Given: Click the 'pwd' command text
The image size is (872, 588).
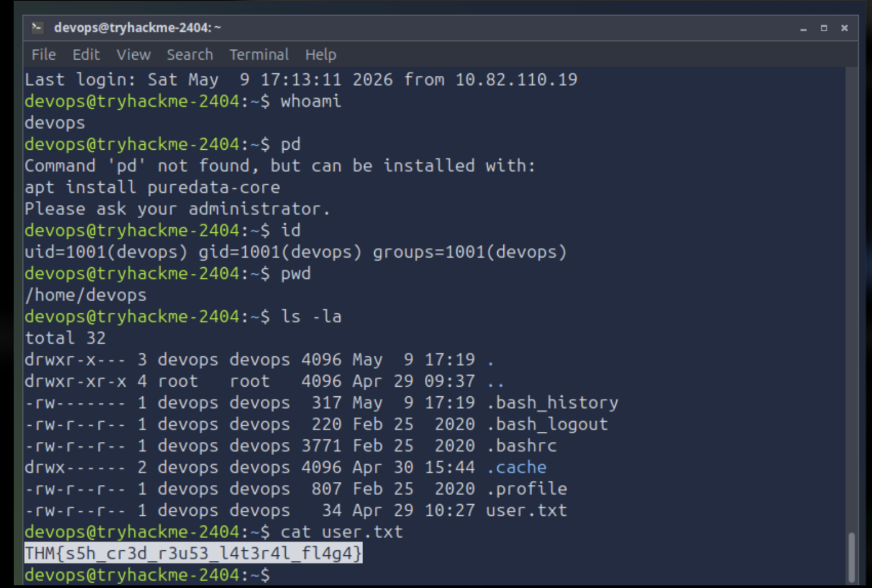Looking at the screenshot, I should pos(296,274).
